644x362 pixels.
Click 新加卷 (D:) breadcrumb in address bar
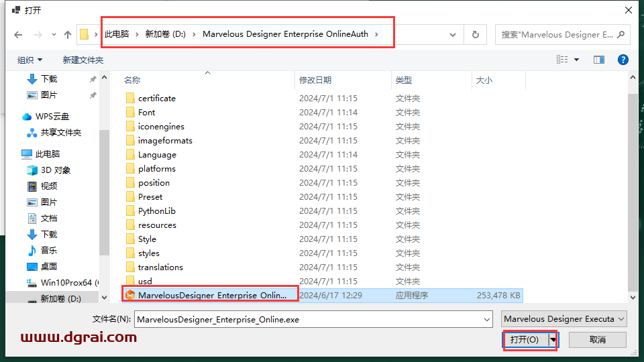pyautogui.click(x=165, y=34)
